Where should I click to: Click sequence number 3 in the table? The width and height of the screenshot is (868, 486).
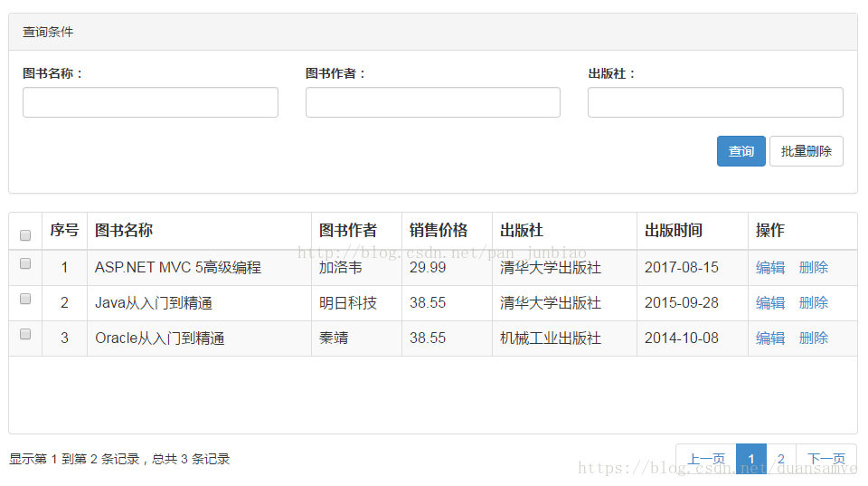[64, 338]
